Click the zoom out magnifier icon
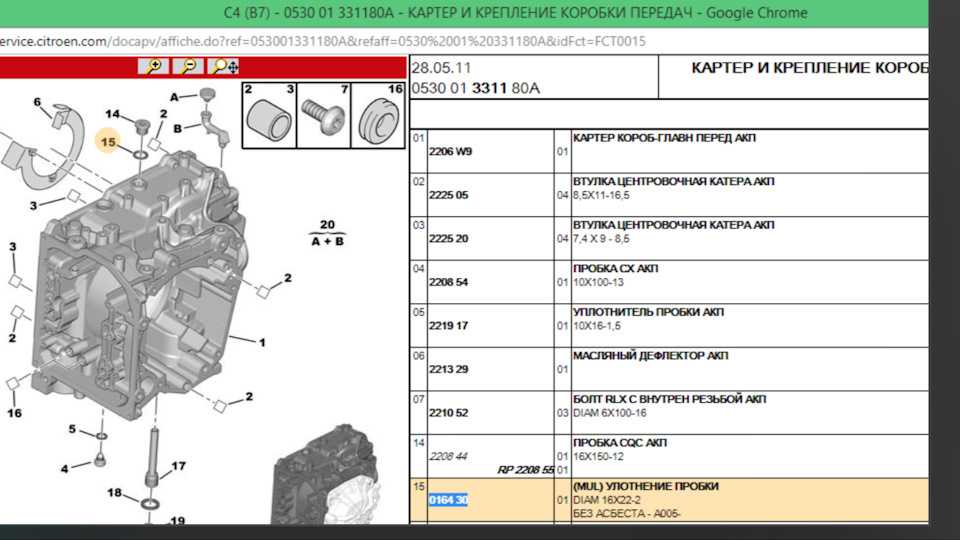 point(189,66)
